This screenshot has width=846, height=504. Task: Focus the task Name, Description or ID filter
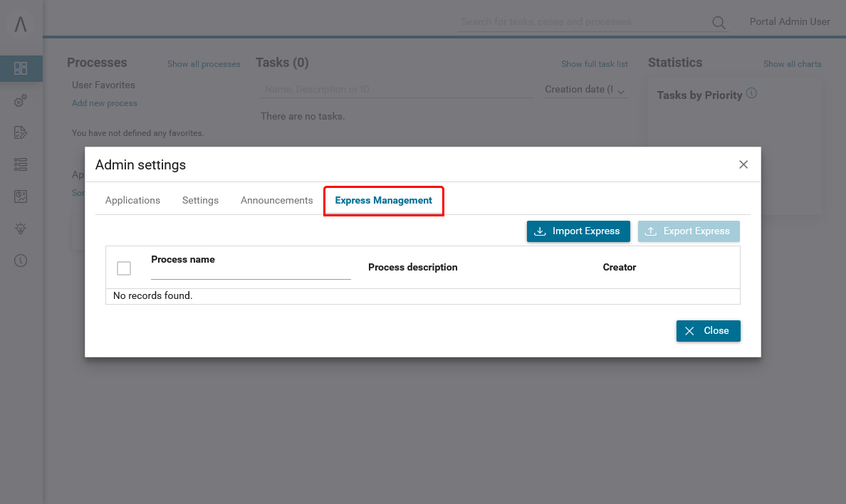click(x=397, y=90)
